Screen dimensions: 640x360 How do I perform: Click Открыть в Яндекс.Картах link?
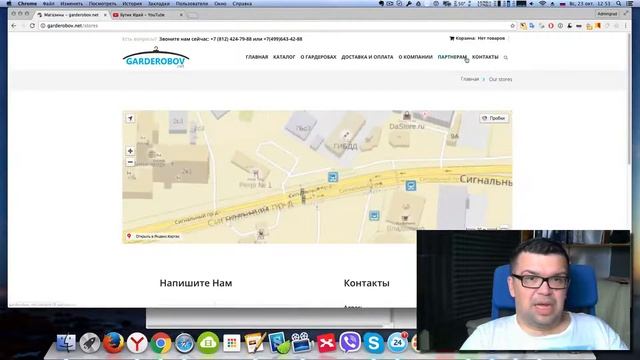tap(154, 236)
